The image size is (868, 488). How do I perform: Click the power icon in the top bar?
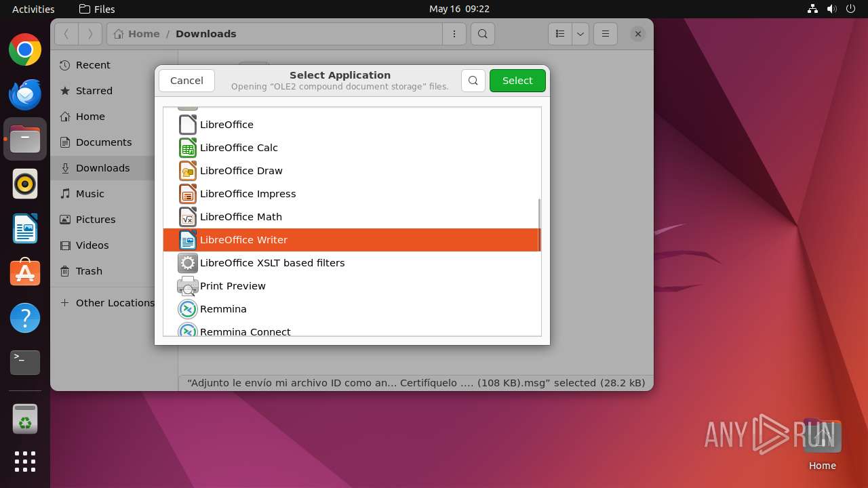851,9
